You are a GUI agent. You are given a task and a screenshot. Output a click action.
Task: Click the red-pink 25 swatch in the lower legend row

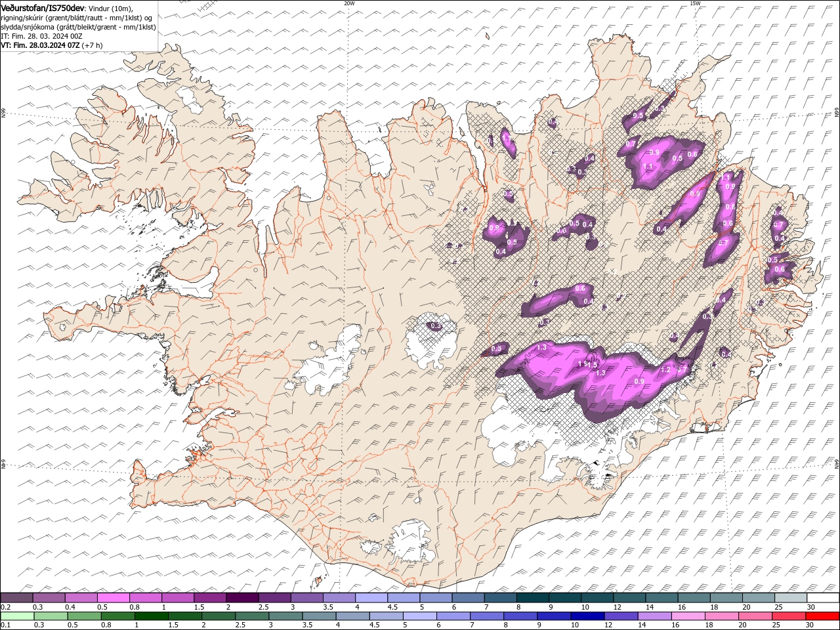[x=789, y=616]
